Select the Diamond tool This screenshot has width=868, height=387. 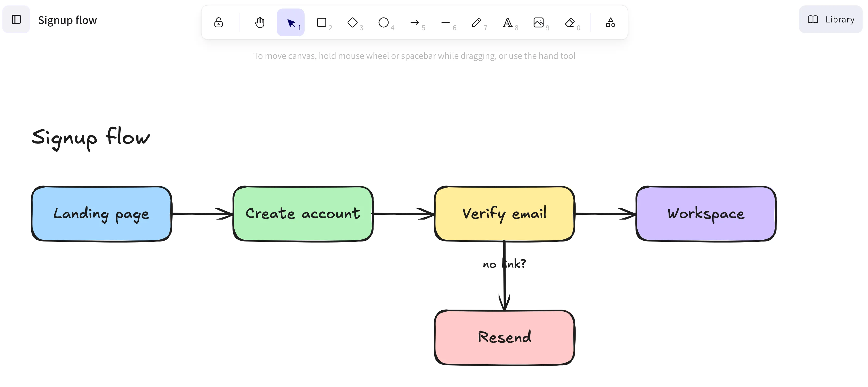pyautogui.click(x=352, y=22)
